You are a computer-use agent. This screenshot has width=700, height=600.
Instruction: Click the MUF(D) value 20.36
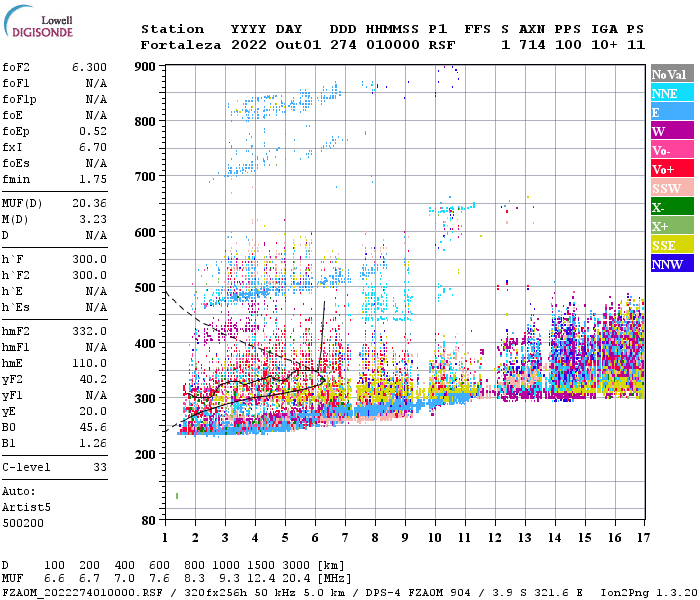pyautogui.click(x=89, y=204)
